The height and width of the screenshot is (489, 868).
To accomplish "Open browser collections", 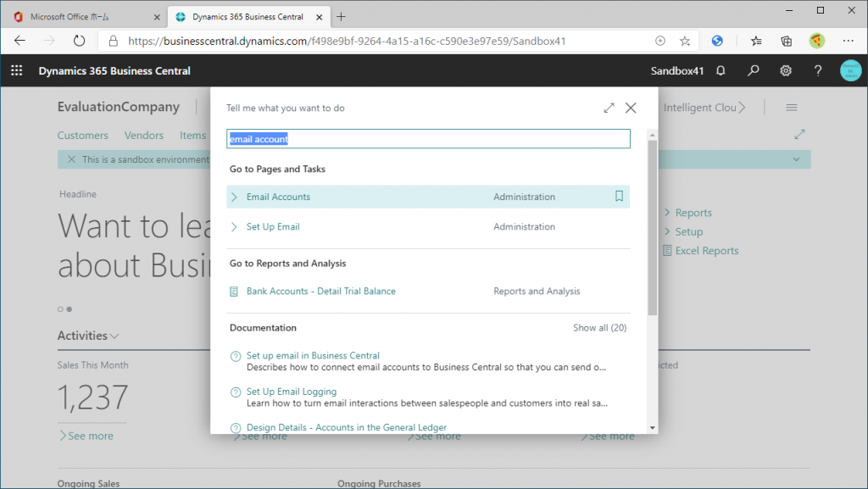I will coord(786,41).
